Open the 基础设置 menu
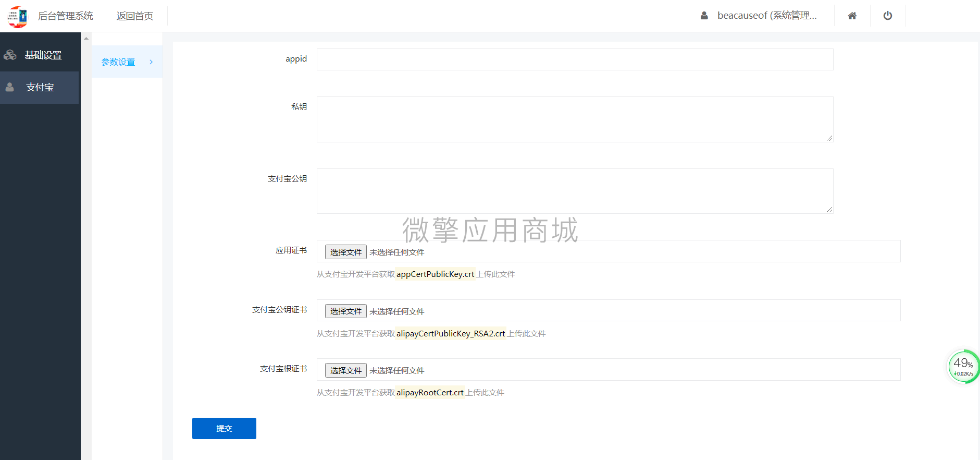 [40, 55]
